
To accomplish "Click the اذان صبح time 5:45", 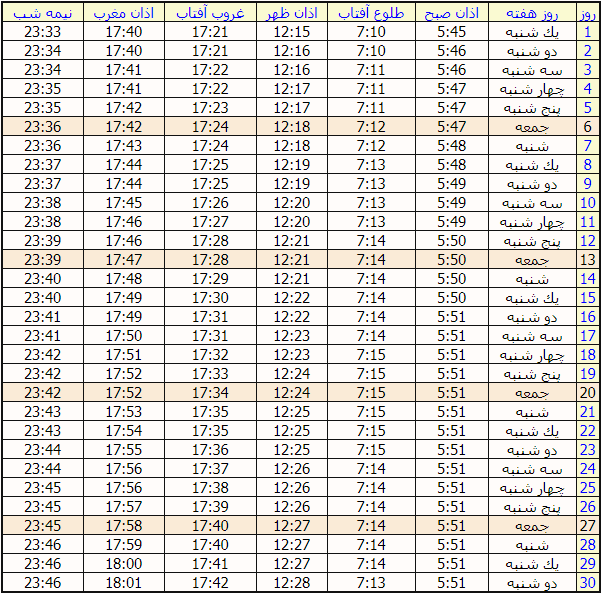I will point(452,31).
